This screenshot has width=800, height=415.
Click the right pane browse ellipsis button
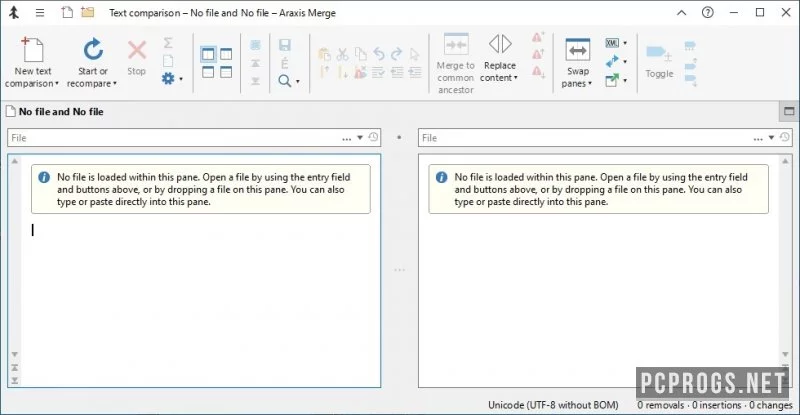758,138
